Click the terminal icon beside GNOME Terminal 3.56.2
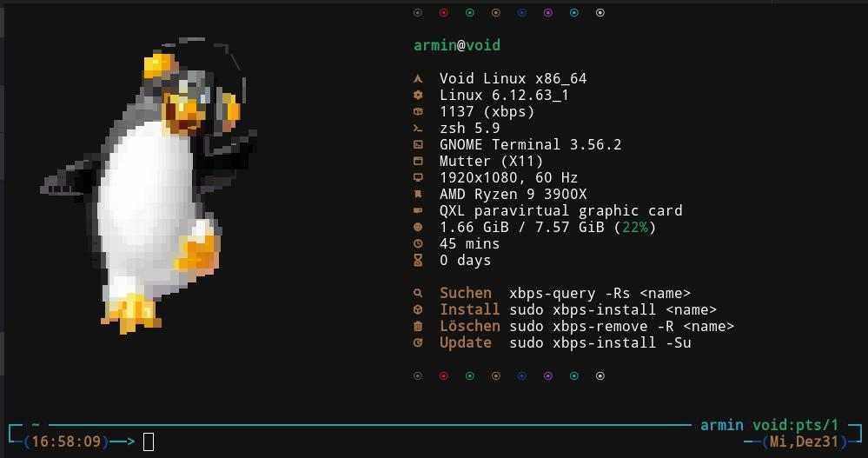This screenshot has width=868, height=458. point(418,144)
